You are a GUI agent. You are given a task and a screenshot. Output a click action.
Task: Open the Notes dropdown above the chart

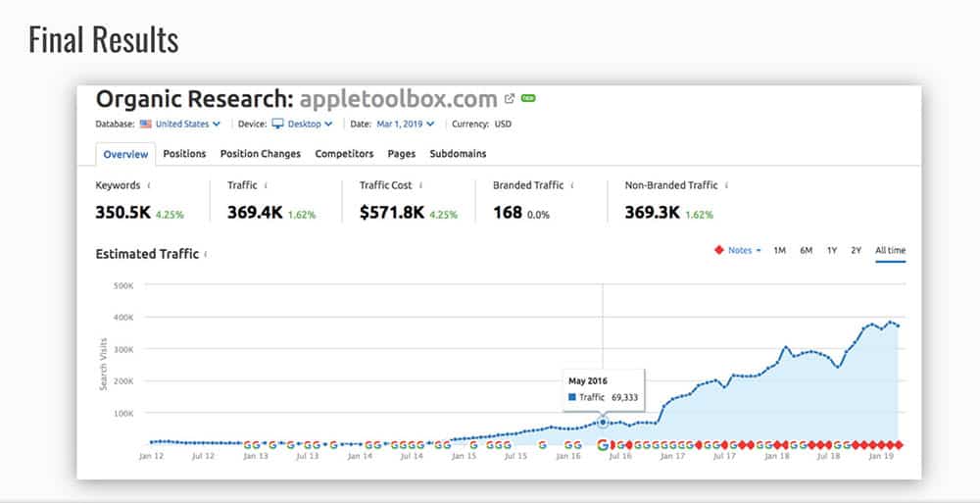point(744,250)
